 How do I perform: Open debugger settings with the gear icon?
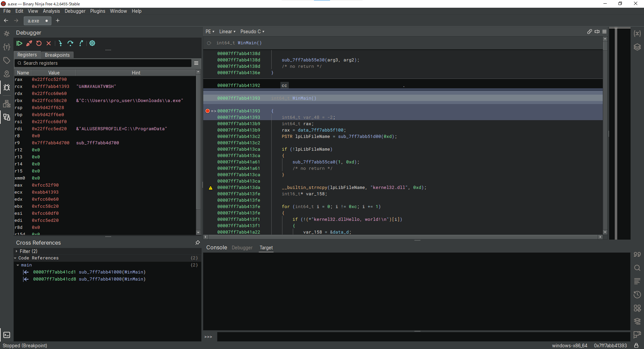point(92,43)
